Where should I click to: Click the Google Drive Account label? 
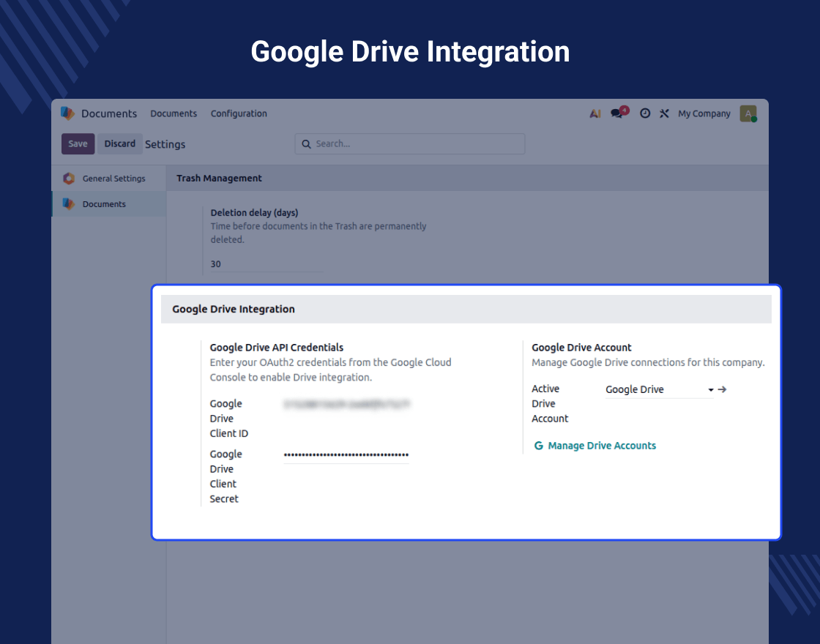point(581,348)
